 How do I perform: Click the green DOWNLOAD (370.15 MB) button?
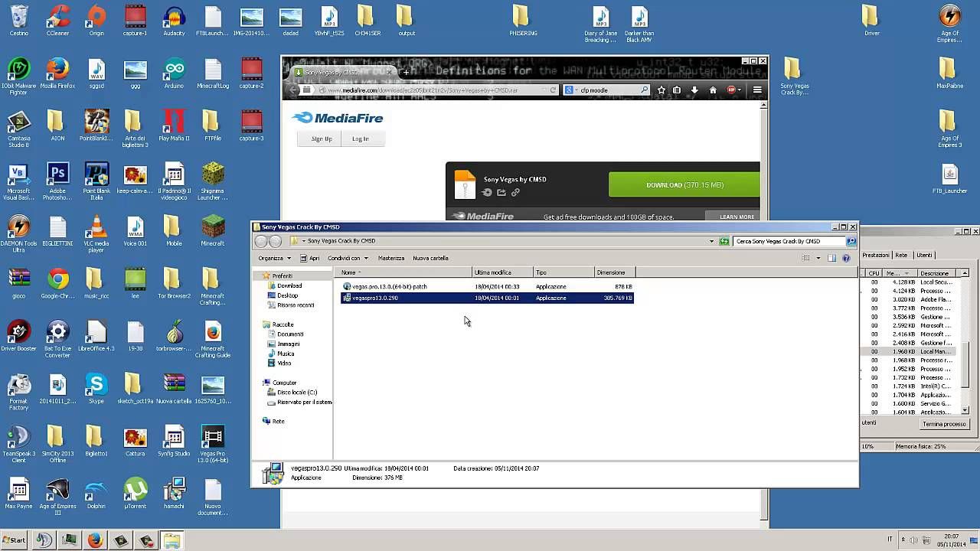pyautogui.click(x=684, y=184)
